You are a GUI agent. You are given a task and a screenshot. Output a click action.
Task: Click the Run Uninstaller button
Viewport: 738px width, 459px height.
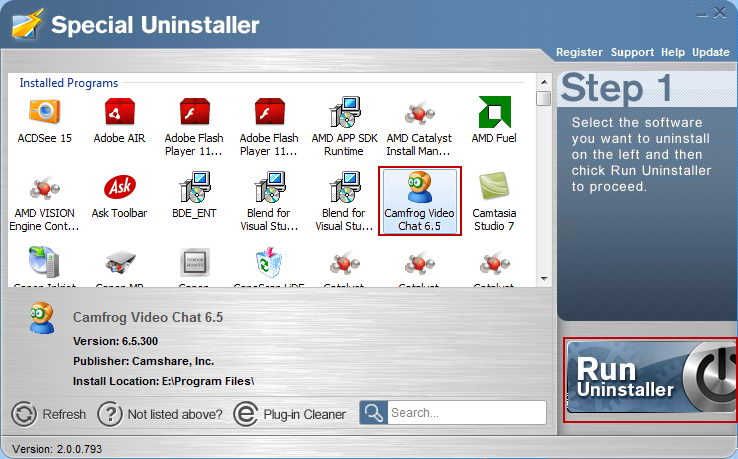pos(651,379)
